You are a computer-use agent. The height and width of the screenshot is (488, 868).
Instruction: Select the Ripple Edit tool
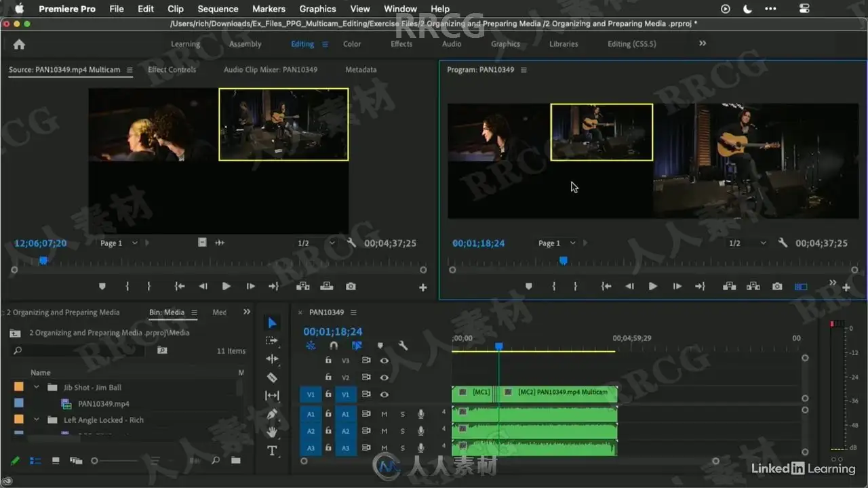click(x=272, y=359)
